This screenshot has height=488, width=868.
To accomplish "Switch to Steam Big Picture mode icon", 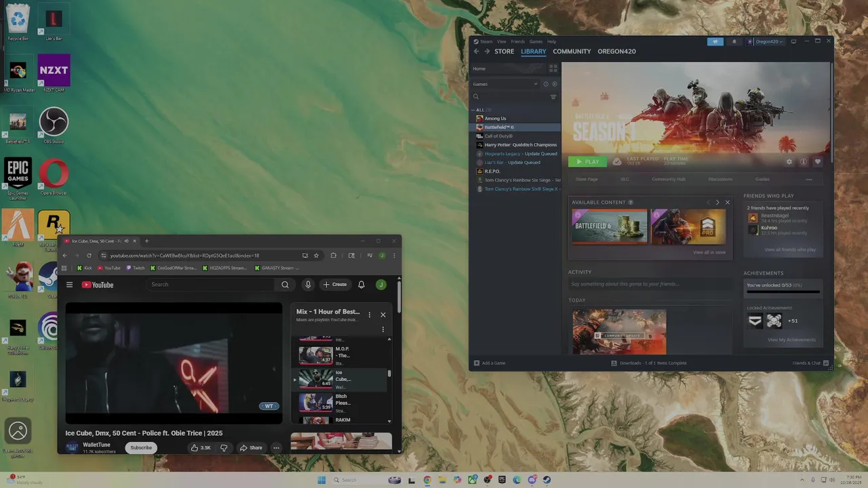I will 793,41.
